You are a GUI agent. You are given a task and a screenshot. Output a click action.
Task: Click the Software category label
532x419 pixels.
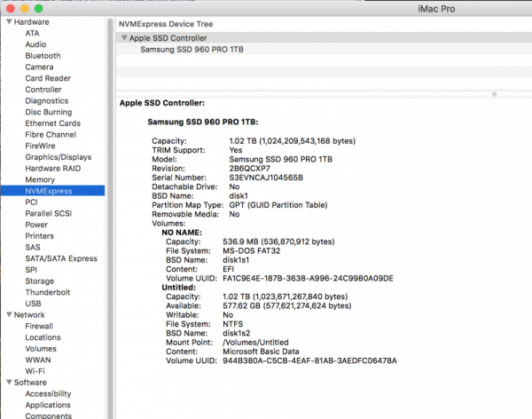(x=30, y=383)
